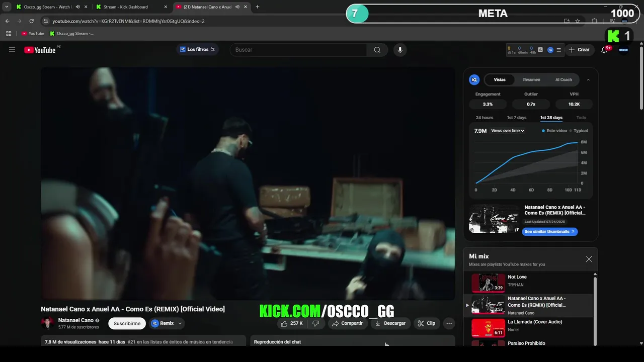644x362 pixels.
Task: Click the Buscar search field
Action: [x=298, y=50]
